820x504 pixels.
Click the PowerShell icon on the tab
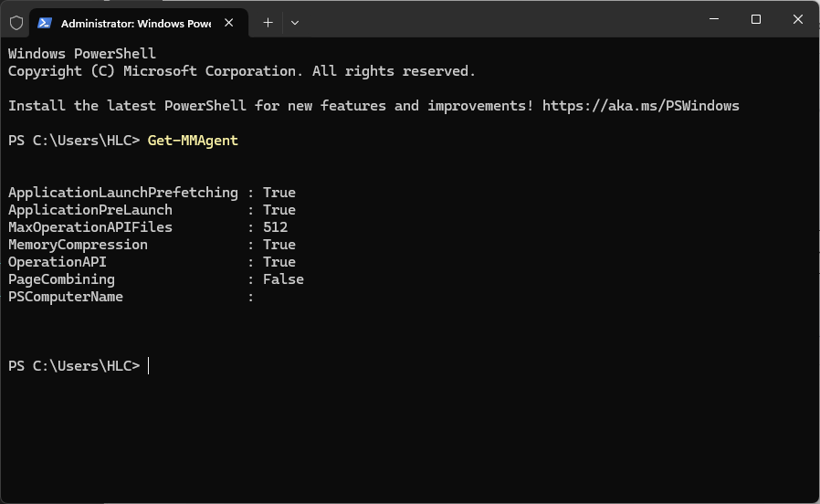[x=45, y=23]
